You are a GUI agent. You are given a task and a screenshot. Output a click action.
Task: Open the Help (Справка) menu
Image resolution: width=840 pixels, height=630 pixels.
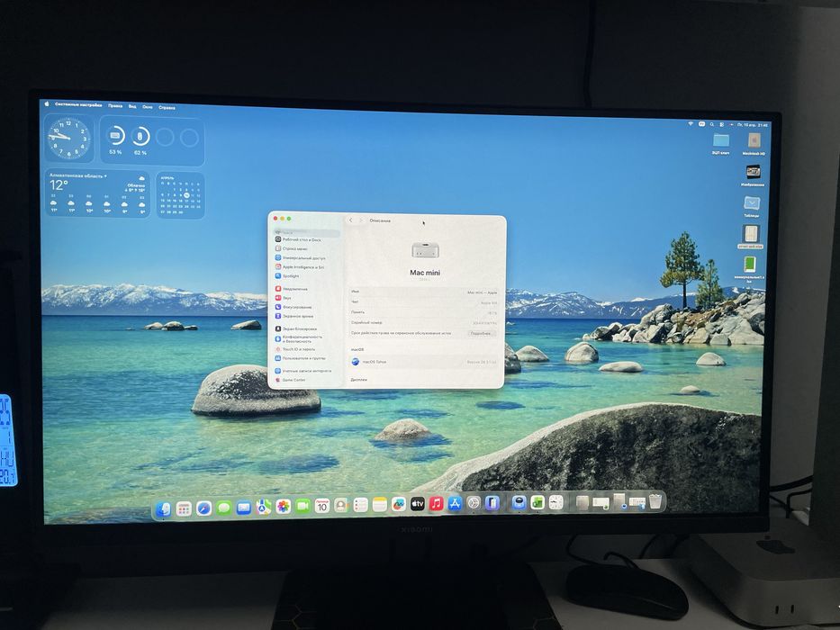pyautogui.click(x=167, y=108)
